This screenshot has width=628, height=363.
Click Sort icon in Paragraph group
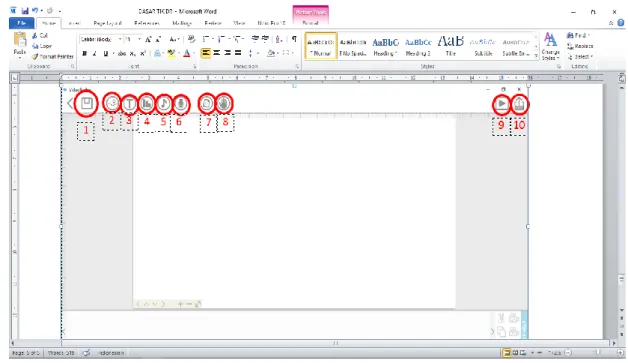pos(279,39)
